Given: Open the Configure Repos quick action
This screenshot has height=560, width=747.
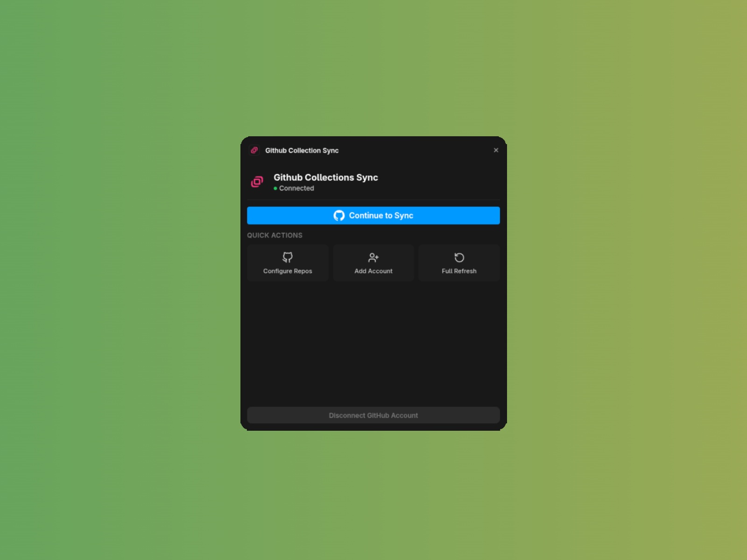Looking at the screenshot, I should pos(288,263).
